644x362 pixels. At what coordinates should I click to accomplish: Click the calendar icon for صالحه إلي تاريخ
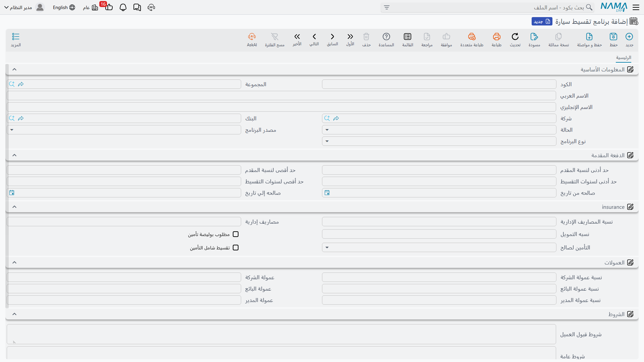[x=12, y=193]
